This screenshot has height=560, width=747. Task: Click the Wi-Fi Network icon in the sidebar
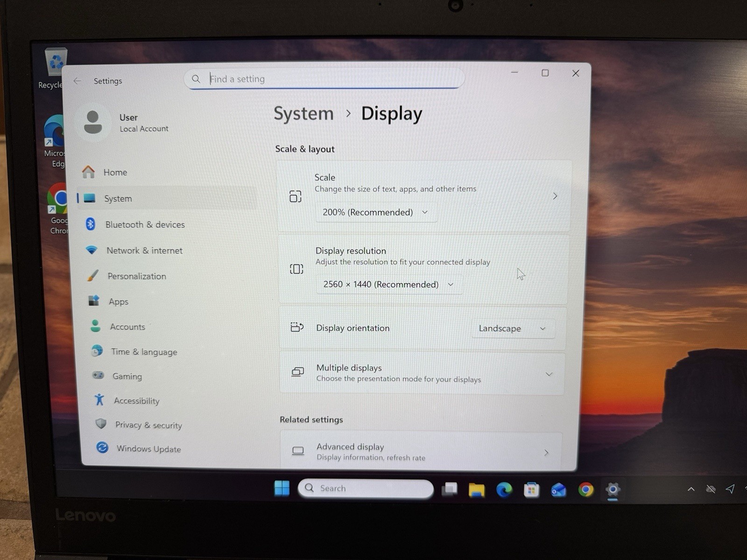[92, 250]
